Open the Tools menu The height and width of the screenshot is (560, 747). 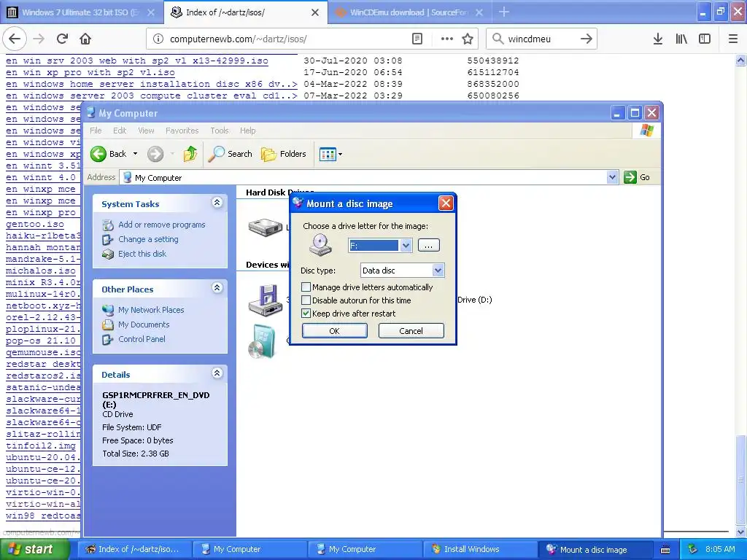point(219,131)
